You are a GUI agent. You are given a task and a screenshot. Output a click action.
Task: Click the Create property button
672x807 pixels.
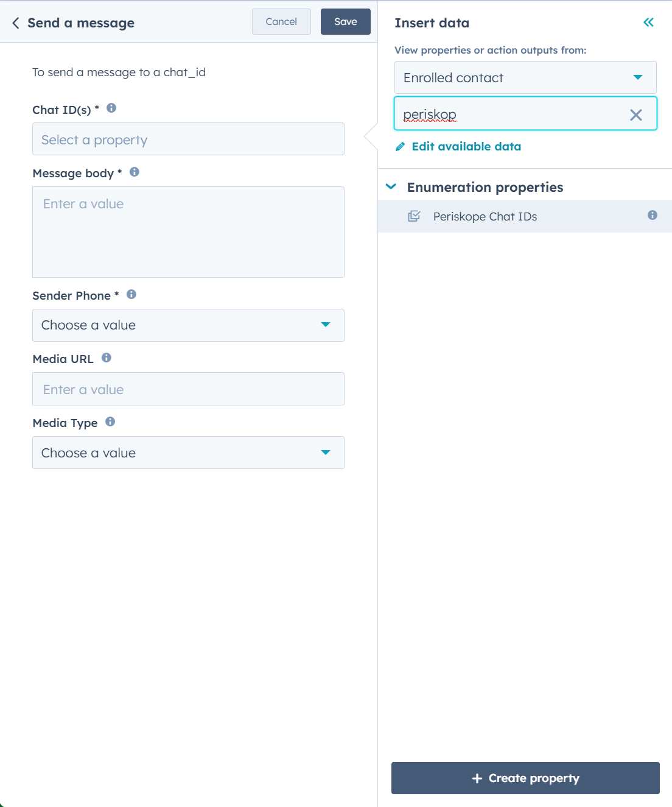525,778
